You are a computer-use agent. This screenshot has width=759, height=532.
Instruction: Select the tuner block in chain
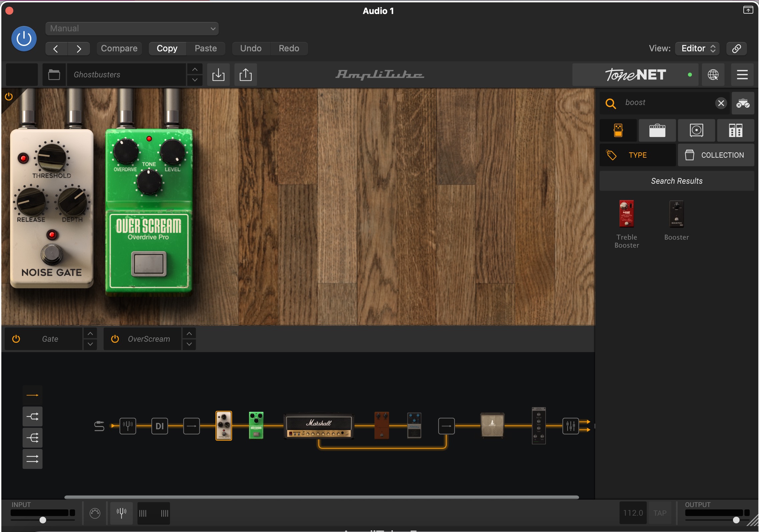pyautogui.click(x=128, y=426)
